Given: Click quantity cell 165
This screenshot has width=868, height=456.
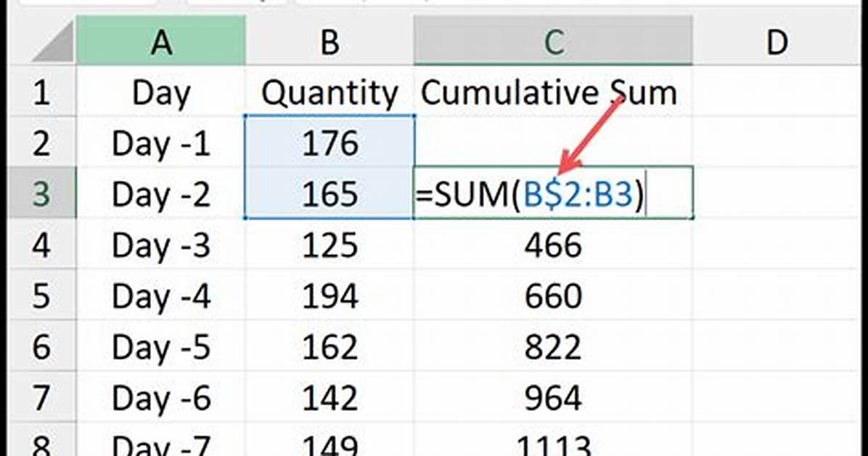Looking at the screenshot, I should click(329, 193).
